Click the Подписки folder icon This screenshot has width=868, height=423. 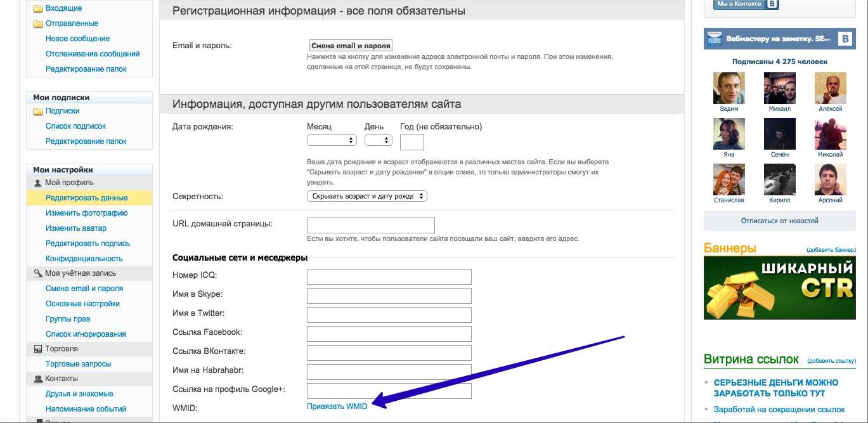click(37, 112)
